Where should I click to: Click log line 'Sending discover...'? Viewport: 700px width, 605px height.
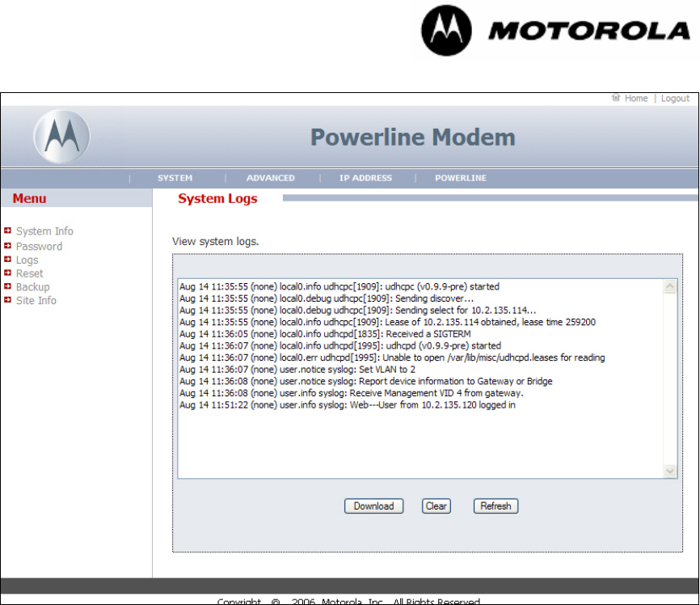tap(327, 298)
